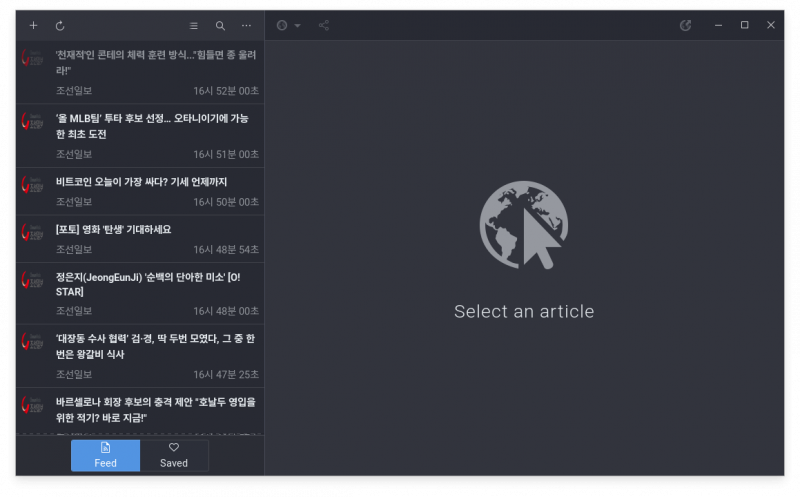Minimize the feed reader window

pos(718,25)
